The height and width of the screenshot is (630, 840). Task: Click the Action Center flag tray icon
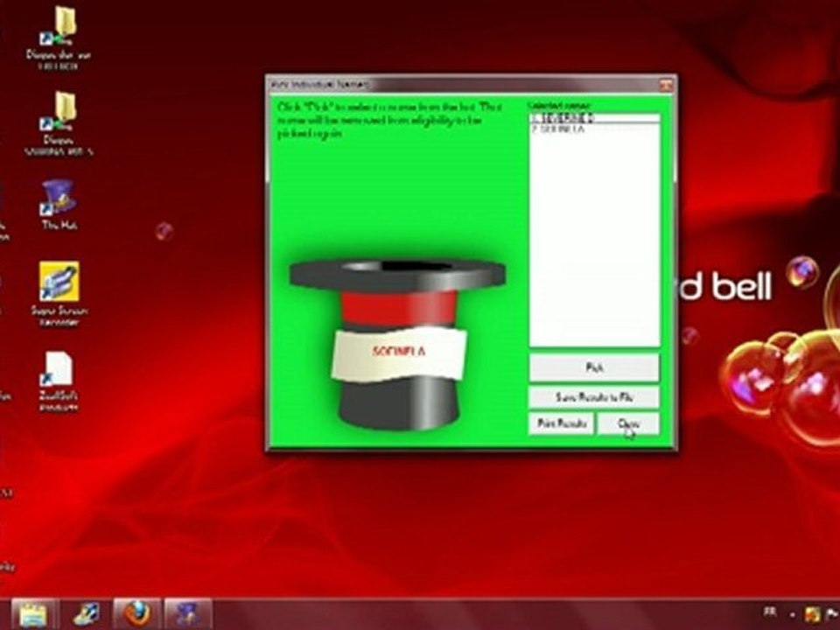pos(834,612)
